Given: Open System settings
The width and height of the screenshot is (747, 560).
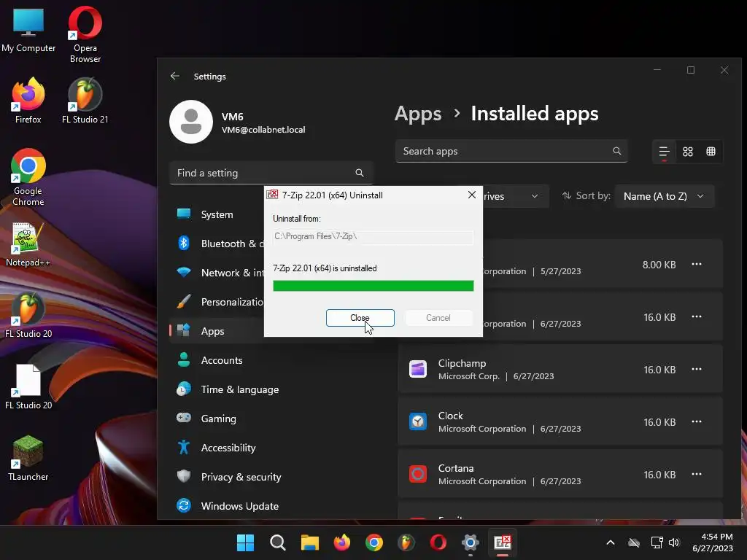Looking at the screenshot, I should point(217,214).
